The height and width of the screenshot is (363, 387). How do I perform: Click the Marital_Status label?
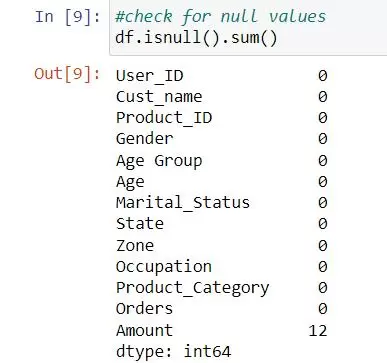183,203
